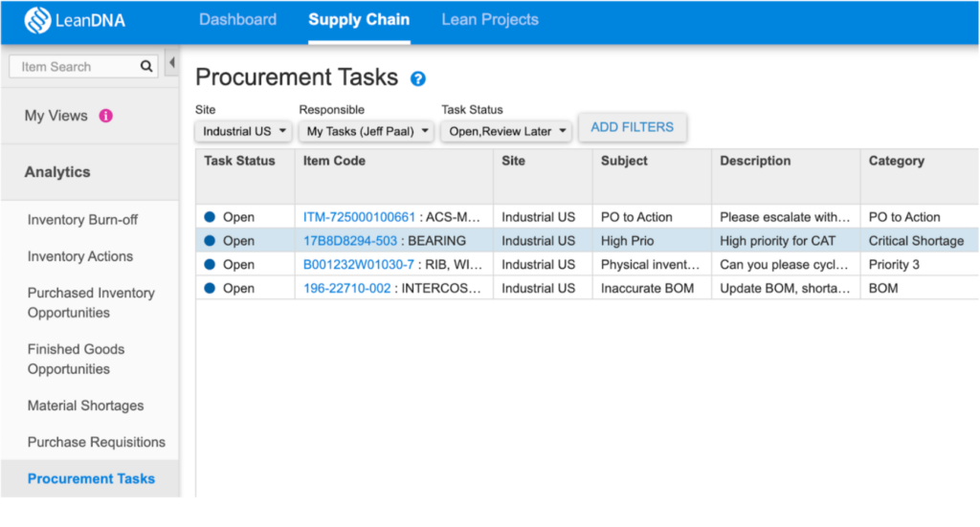
Task: Open item link 17B8D8294-503
Action: click(x=350, y=240)
